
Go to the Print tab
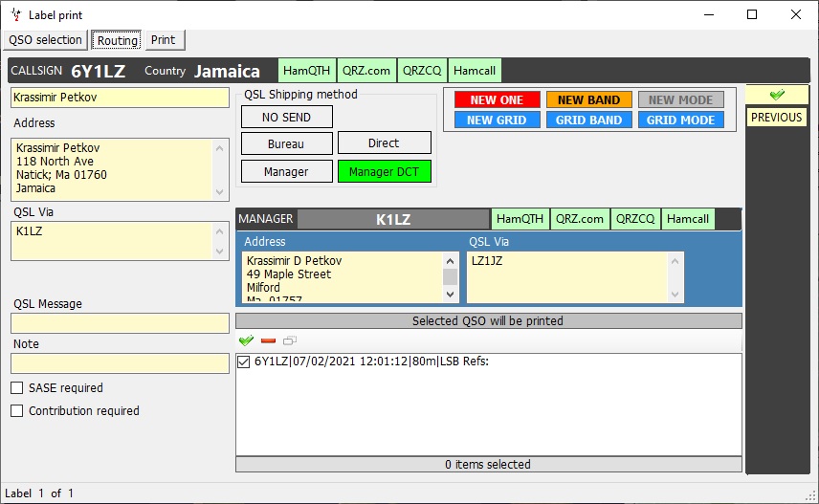point(165,40)
